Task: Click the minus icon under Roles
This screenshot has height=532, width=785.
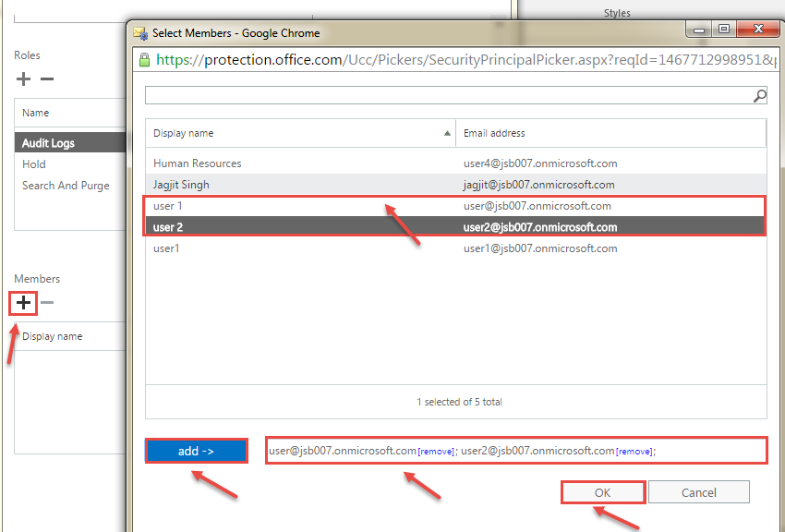Action: click(x=47, y=79)
